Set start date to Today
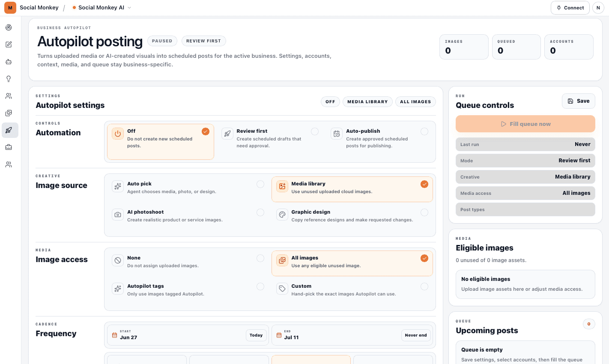This screenshot has width=609, height=364. [x=256, y=335]
